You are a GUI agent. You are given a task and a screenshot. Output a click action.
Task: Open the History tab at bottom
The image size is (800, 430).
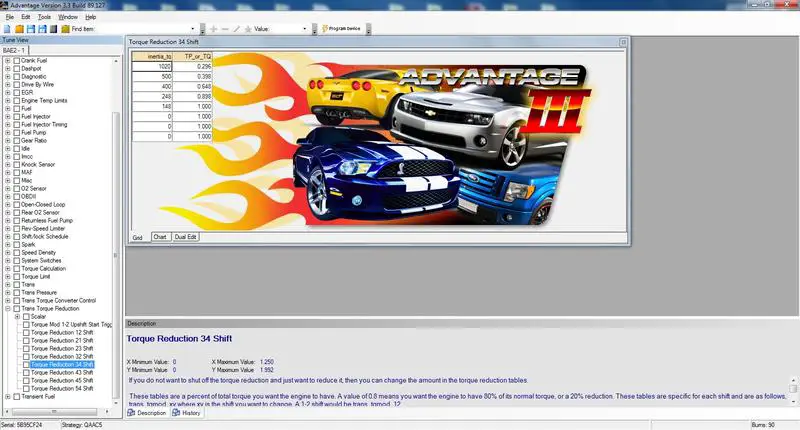(187, 413)
